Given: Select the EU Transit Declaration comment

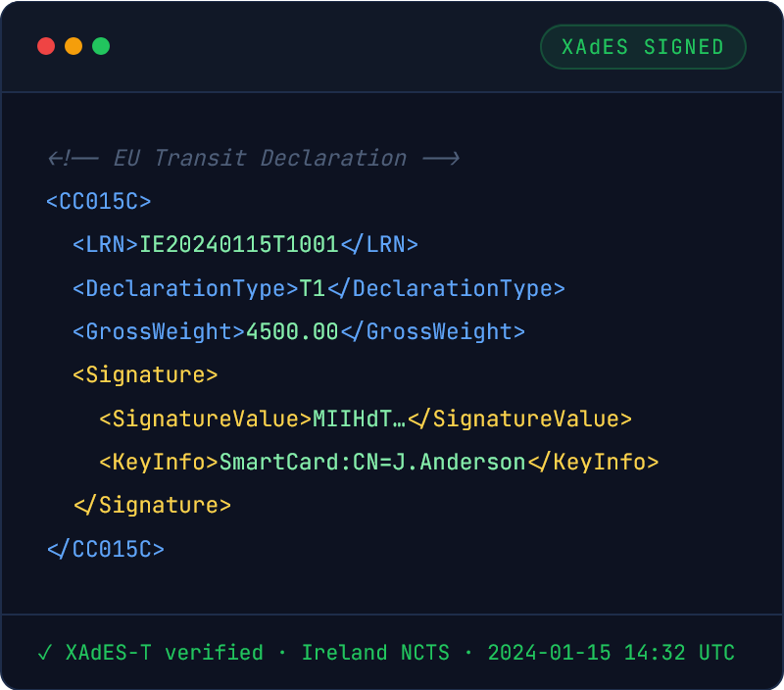Looking at the screenshot, I should click(x=253, y=158).
